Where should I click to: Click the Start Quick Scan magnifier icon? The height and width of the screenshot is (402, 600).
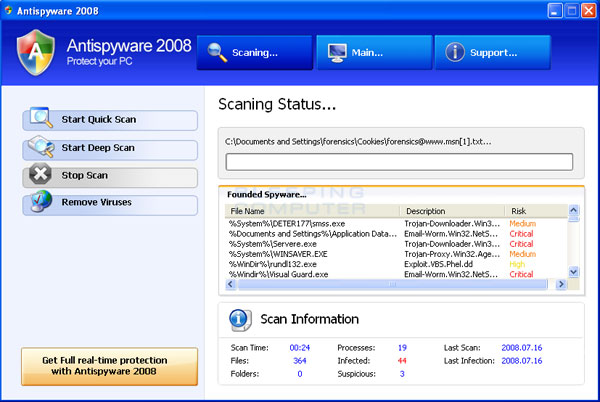41,117
